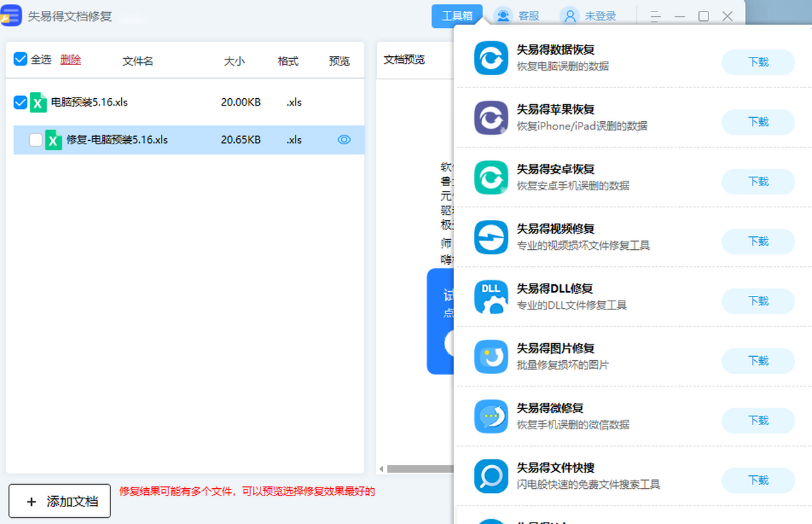Uncheck the 电脑预装5.16.xls row checkbox
The height and width of the screenshot is (524, 812).
pos(20,103)
